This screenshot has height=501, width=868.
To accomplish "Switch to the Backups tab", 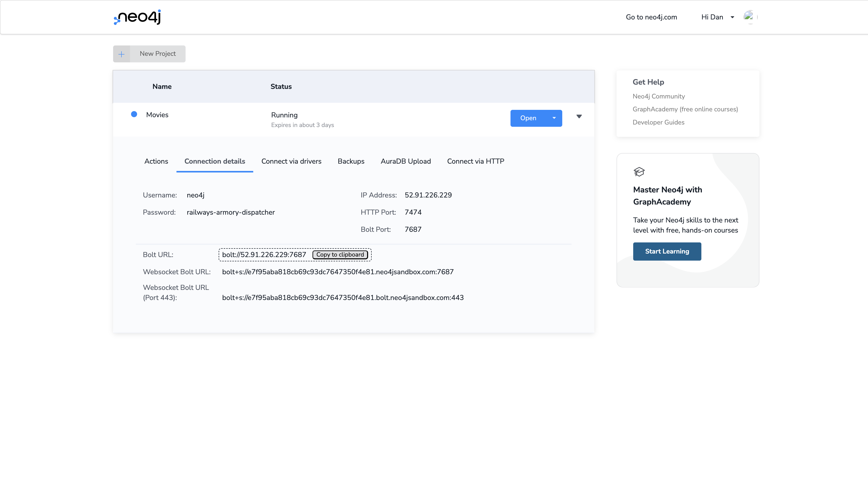I will 351,161.
